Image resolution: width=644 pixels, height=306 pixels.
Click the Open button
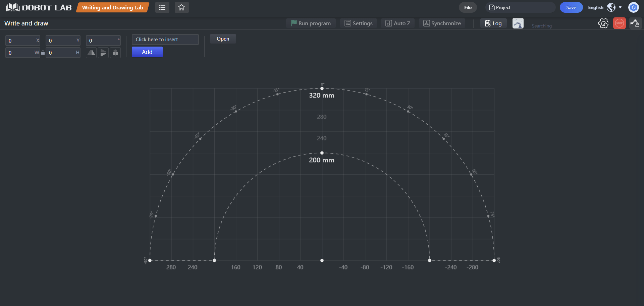click(x=223, y=39)
